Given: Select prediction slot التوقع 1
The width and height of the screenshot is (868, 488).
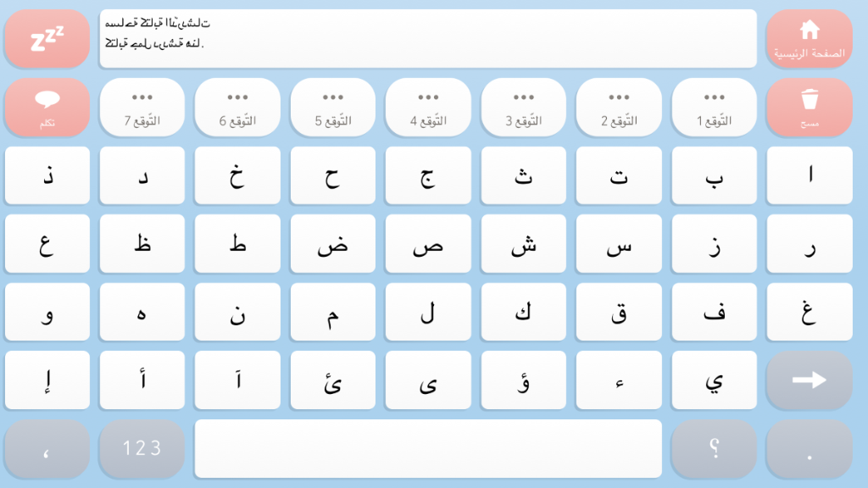Looking at the screenshot, I should point(715,108).
